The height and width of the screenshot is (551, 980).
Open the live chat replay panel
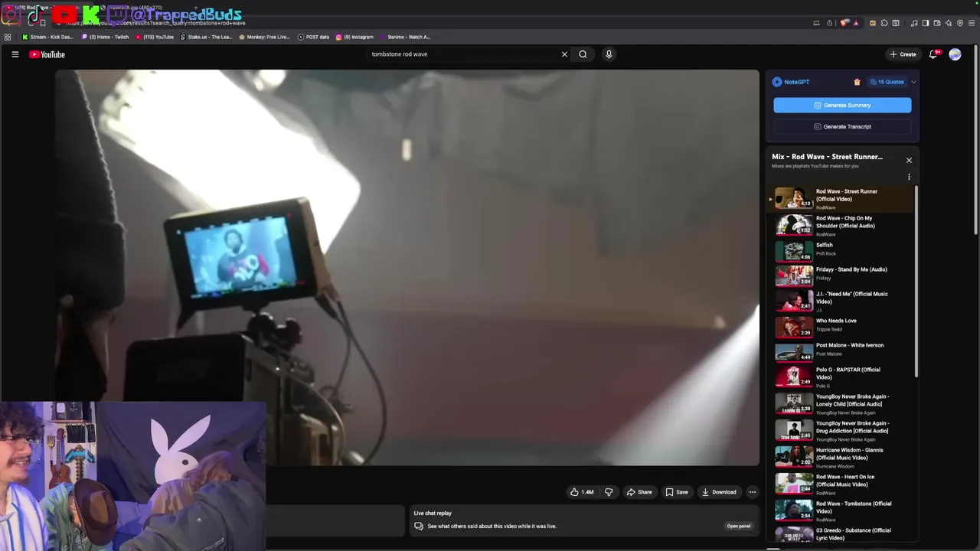click(x=738, y=526)
